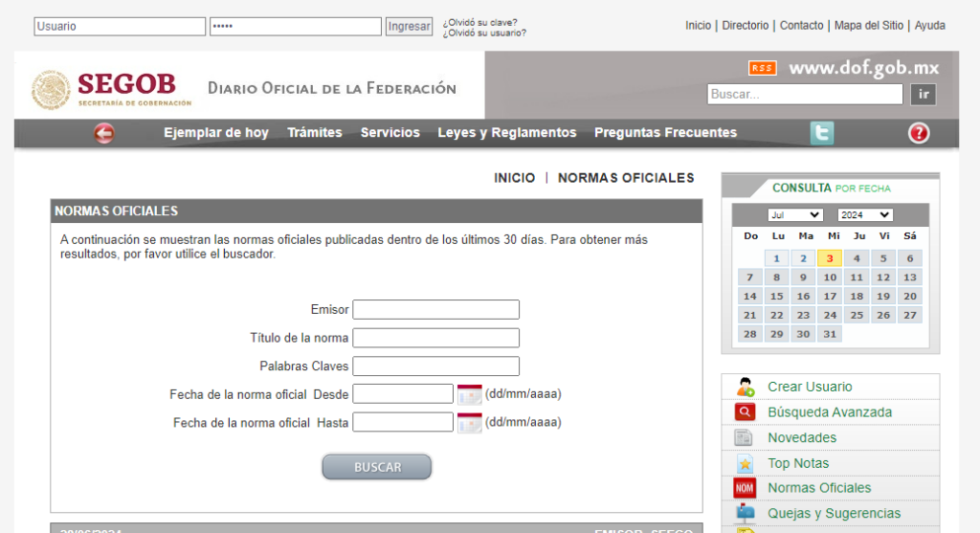The height and width of the screenshot is (533, 980).
Task: Select day 6 in the calendar
Action: (x=909, y=258)
